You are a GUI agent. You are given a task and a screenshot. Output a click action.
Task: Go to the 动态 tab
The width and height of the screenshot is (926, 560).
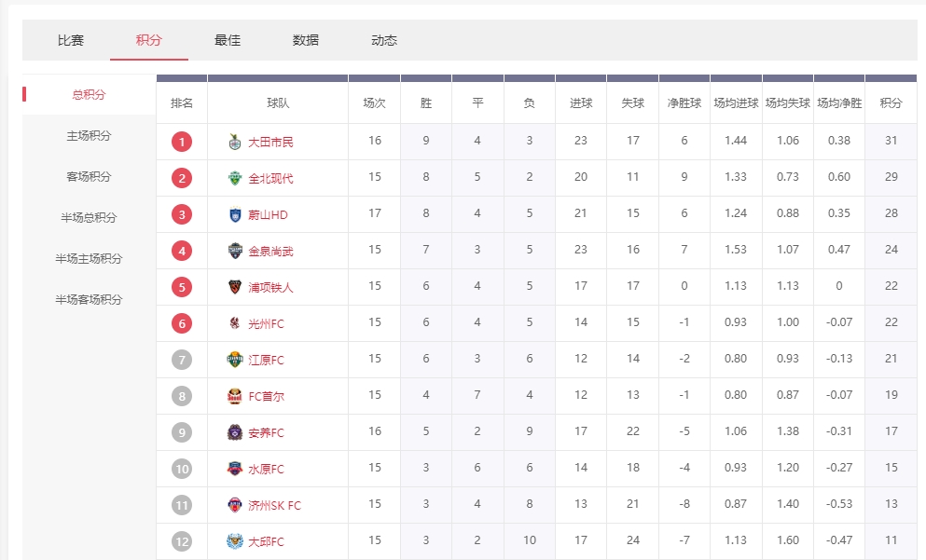[384, 40]
